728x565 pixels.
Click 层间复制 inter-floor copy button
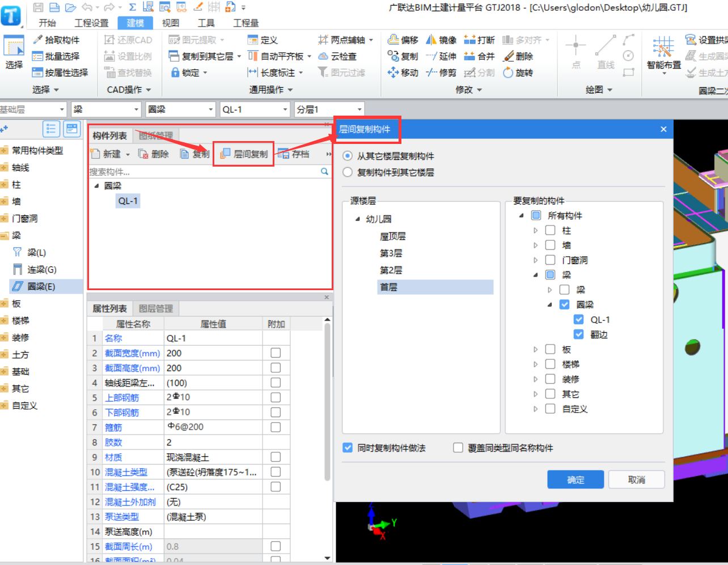[x=244, y=154]
